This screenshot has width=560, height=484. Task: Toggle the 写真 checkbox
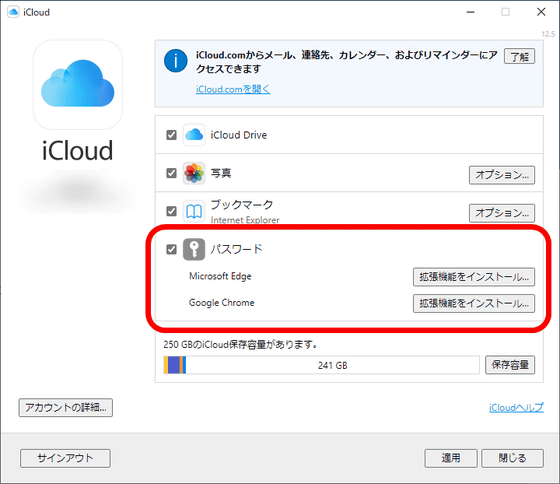pyautogui.click(x=171, y=173)
